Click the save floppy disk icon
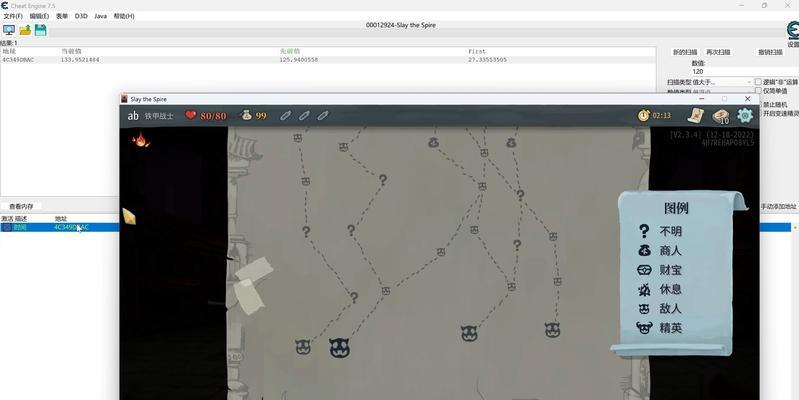The width and height of the screenshot is (799, 400). pyautogui.click(x=41, y=30)
